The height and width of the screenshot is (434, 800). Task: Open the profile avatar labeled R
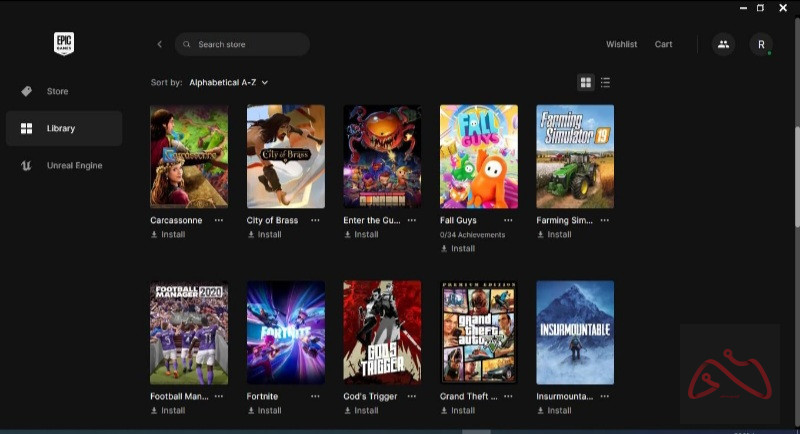point(761,44)
